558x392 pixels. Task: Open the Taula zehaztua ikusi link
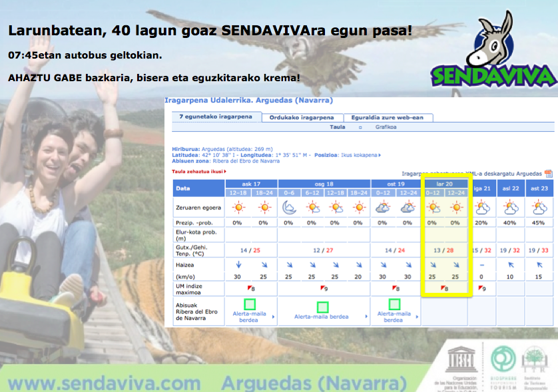point(199,172)
